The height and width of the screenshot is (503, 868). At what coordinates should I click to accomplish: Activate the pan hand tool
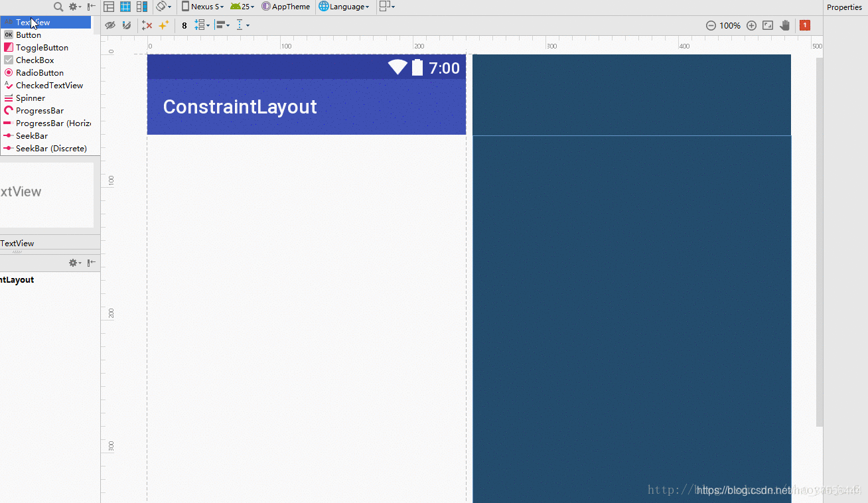(x=785, y=25)
